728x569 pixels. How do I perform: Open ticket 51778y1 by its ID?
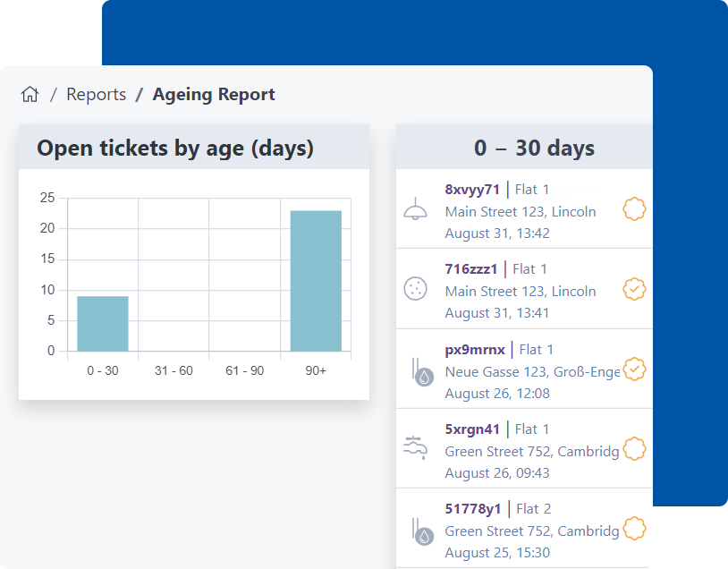click(x=473, y=509)
